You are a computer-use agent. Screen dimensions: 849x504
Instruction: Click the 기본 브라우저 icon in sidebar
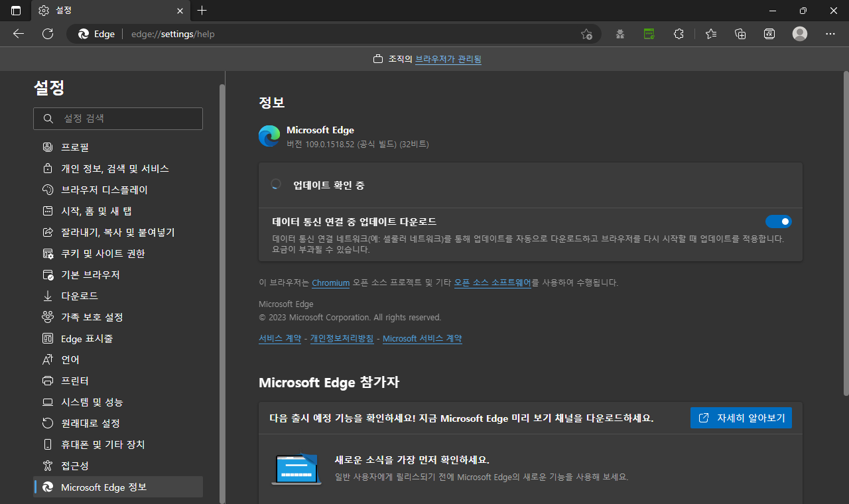coord(48,275)
